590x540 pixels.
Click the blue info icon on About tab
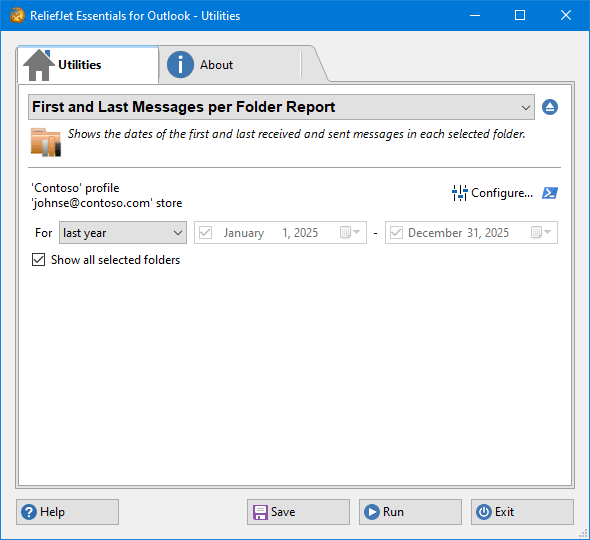coord(180,65)
